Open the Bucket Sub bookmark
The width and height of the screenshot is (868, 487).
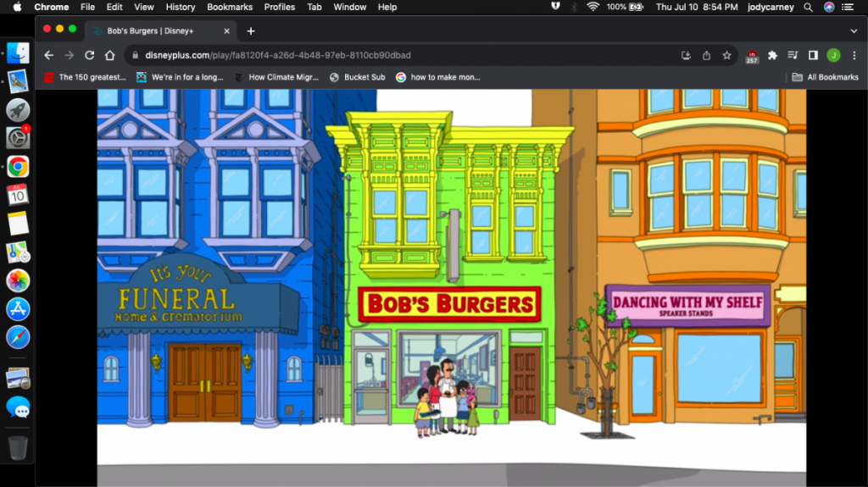358,77
